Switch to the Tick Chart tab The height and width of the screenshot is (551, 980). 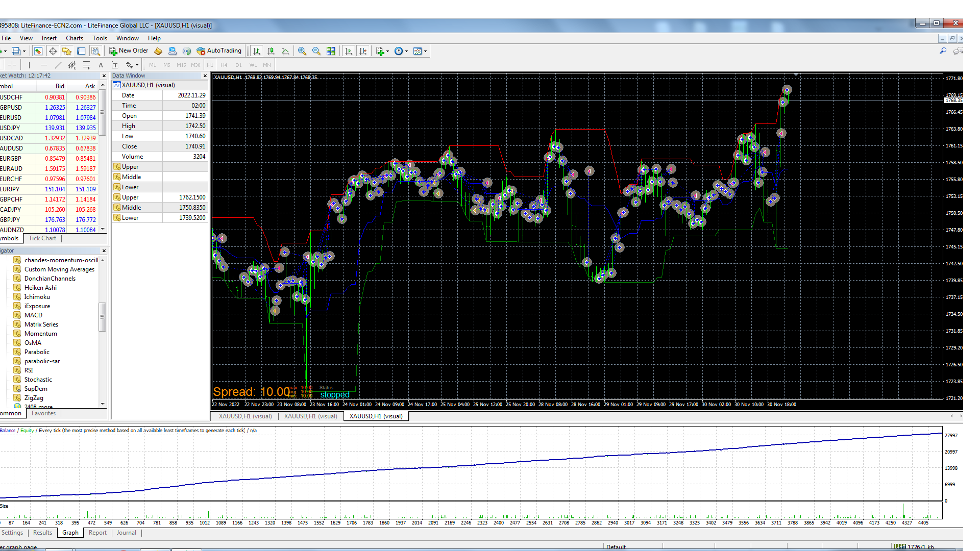tap(42, 238)
